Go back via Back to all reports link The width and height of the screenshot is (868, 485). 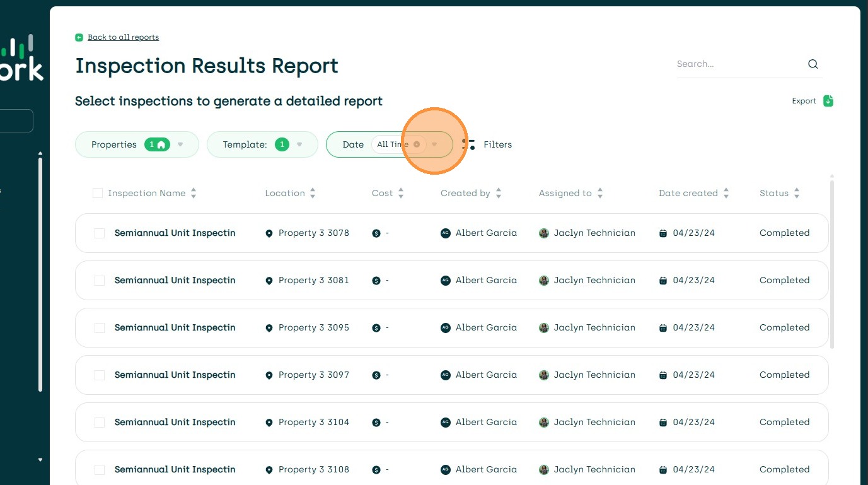tap(123, 37)
